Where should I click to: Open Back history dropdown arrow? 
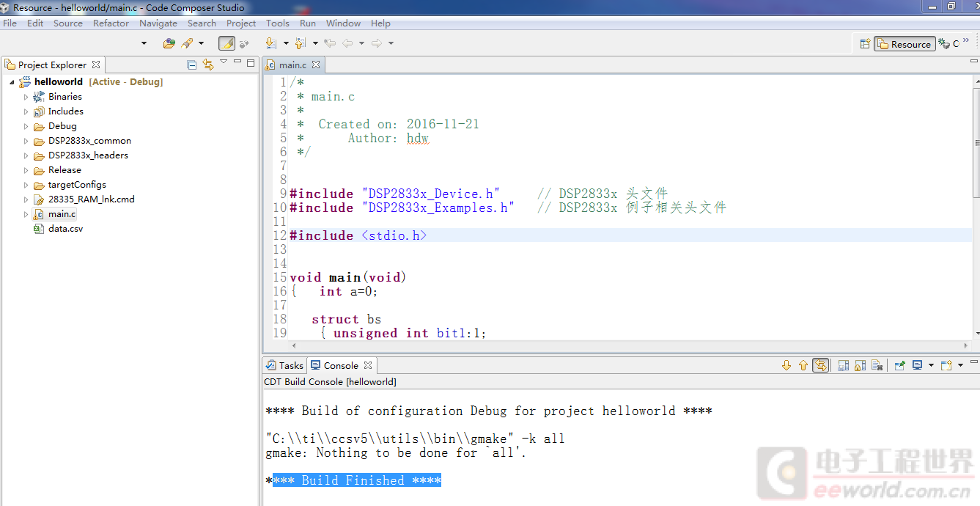[362, 43]
